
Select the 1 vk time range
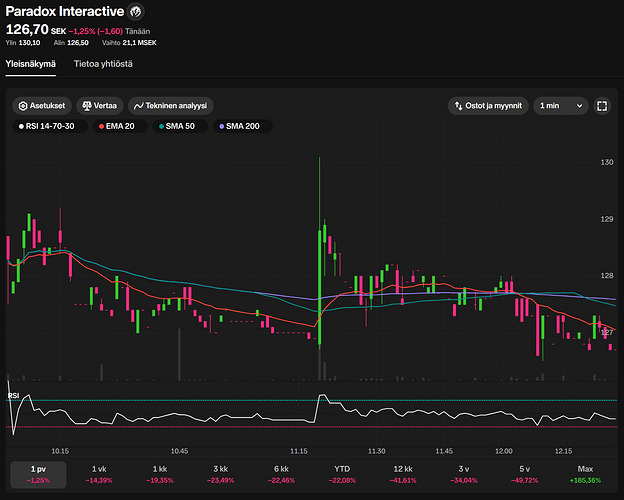pos(99,474)
